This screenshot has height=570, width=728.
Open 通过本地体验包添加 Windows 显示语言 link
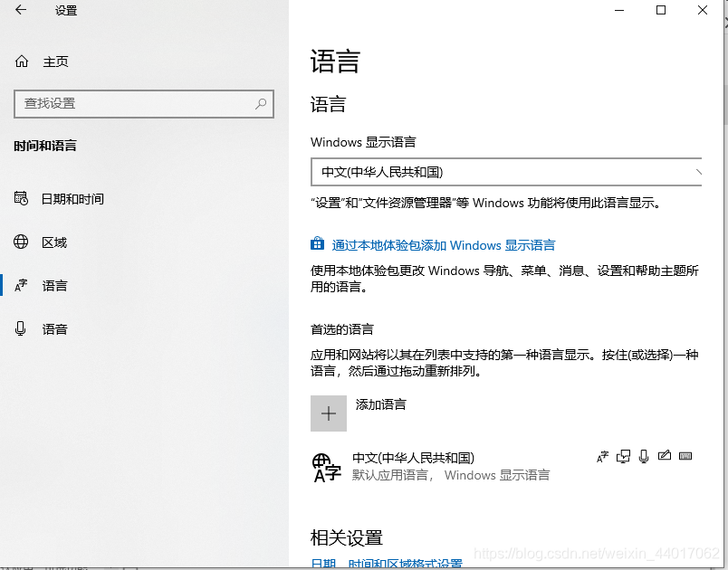(444, 245)
